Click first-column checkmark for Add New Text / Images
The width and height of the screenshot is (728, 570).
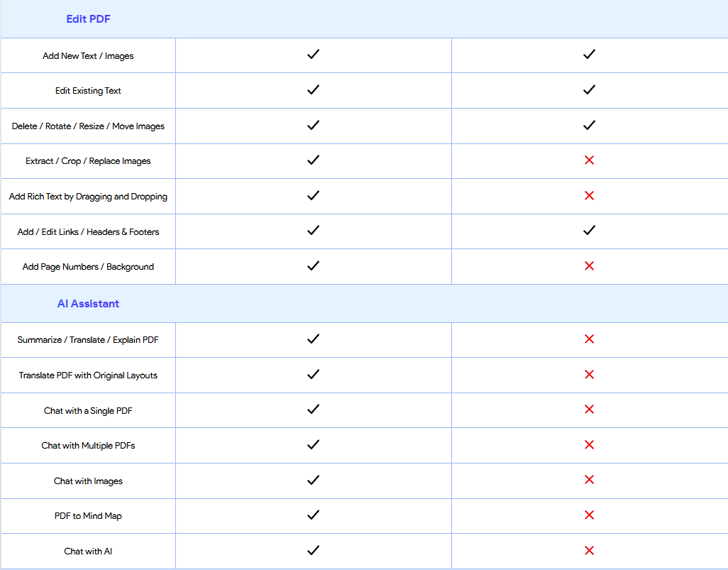[314, 55]
